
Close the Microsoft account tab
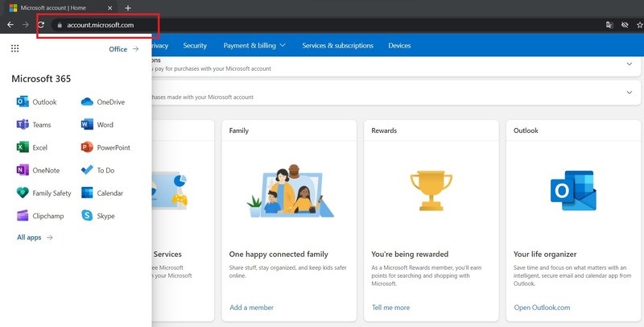pyautogui.click(x=109, y=8)
